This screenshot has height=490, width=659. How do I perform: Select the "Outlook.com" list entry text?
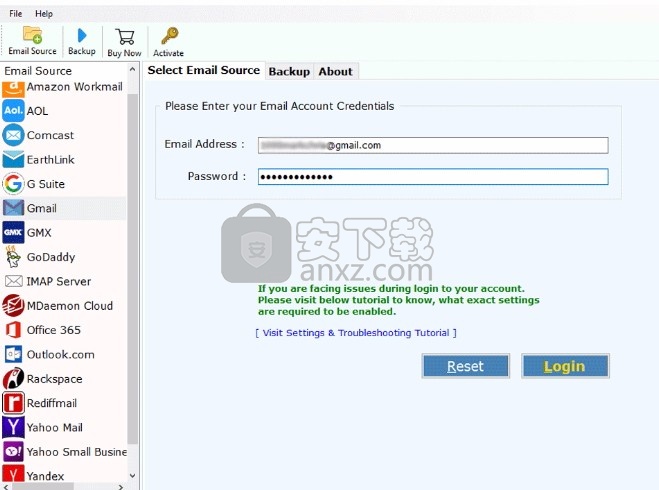[x=61, y=355]
